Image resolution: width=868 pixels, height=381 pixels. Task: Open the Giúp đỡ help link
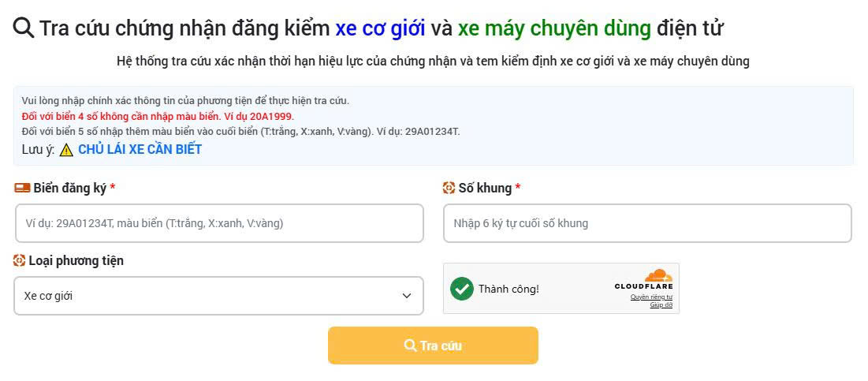(661, 305)
